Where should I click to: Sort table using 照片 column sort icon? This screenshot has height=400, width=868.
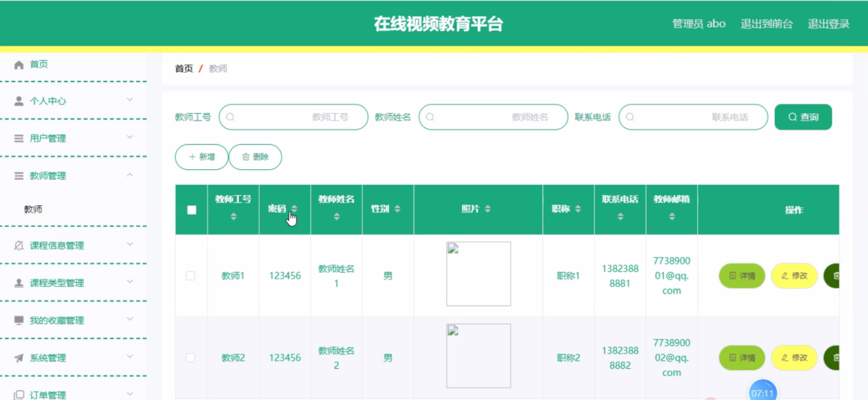488,209
